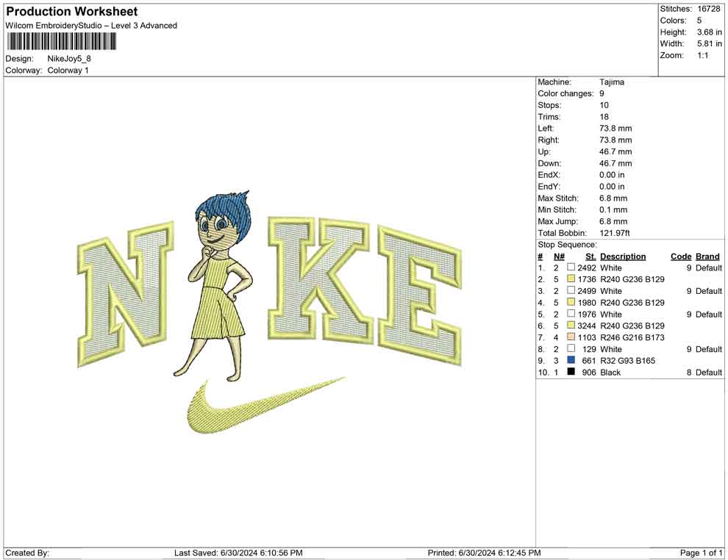Viewport: 728px width, 560px height.
Task: Click the embroidered letter N
Action: tap(125, 293)
